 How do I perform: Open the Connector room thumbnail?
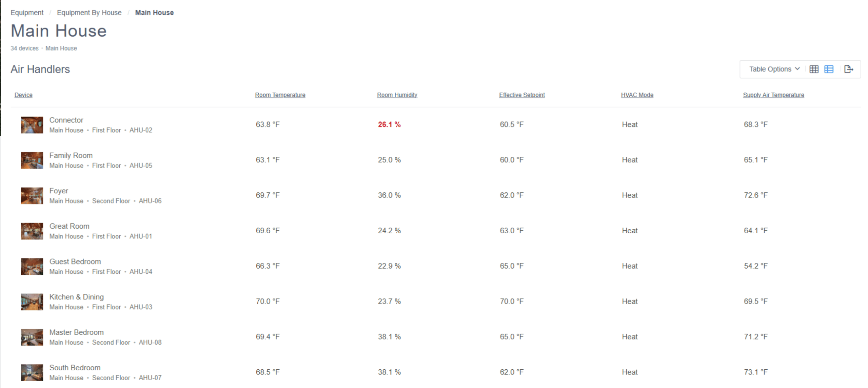click(32, 125)
